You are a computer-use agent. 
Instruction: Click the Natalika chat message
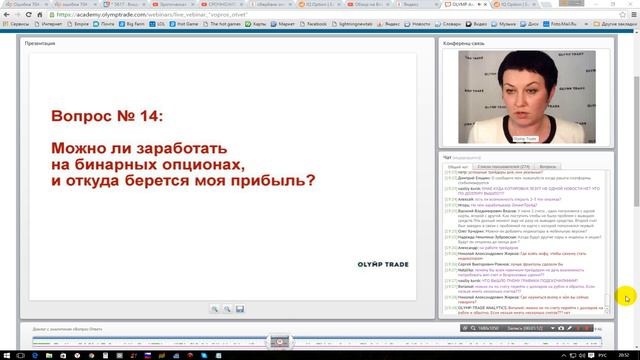click(x=515, y=272)
